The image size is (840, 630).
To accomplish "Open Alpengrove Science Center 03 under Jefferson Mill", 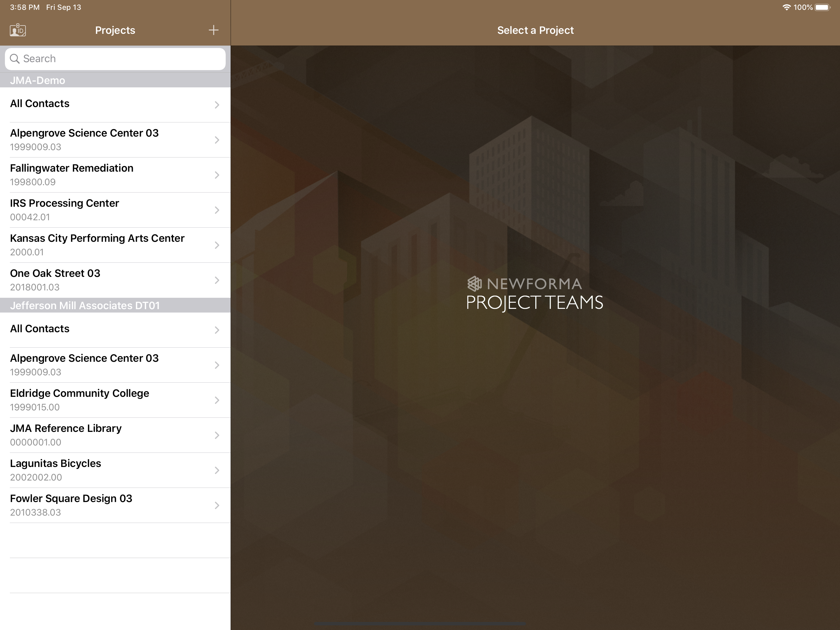I will (x=115, y=365).
